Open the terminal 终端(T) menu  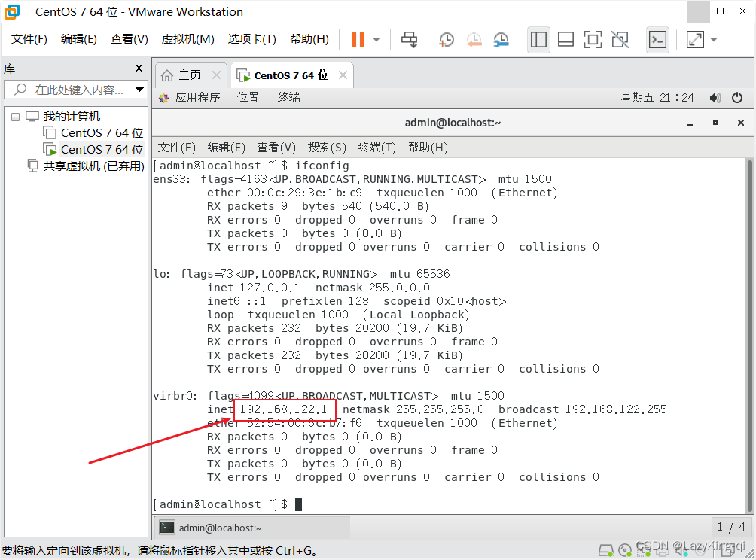coord(377,147)
